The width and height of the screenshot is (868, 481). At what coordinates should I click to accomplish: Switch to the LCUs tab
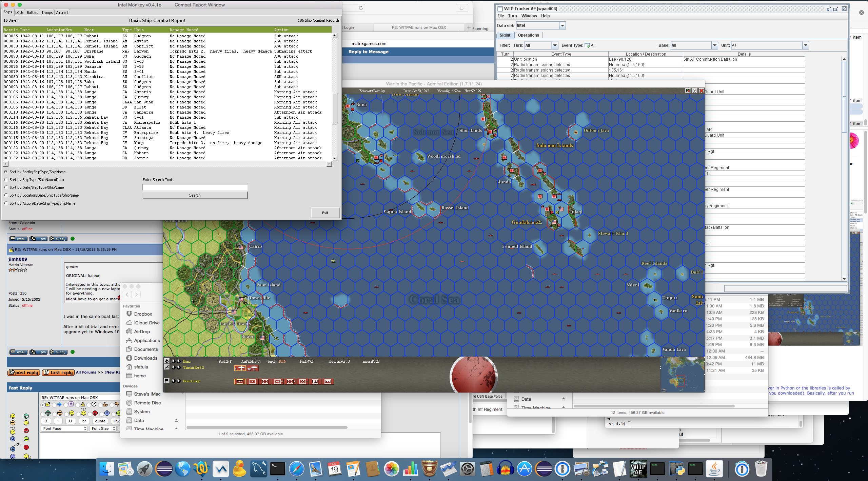tap(19, 13)
